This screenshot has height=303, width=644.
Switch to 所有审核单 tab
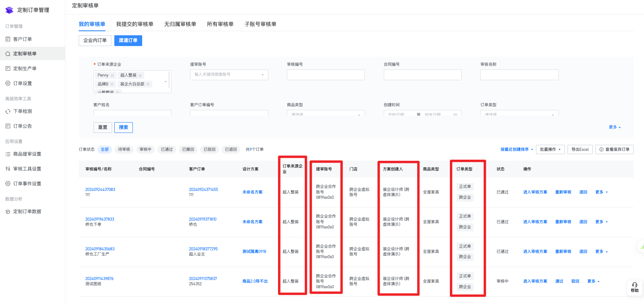coord(220,24)
